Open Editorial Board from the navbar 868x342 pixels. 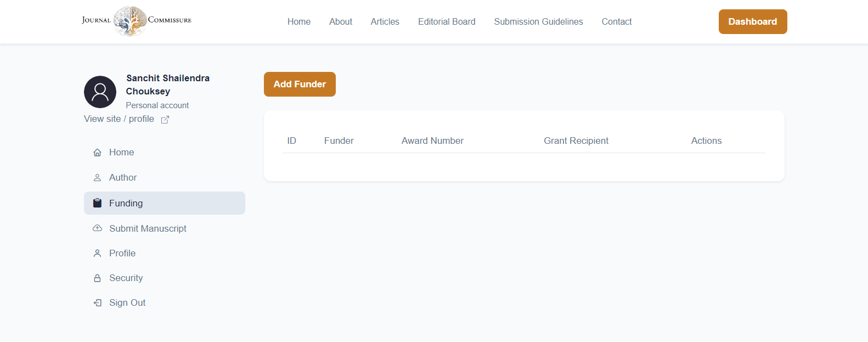click(447, 22)
